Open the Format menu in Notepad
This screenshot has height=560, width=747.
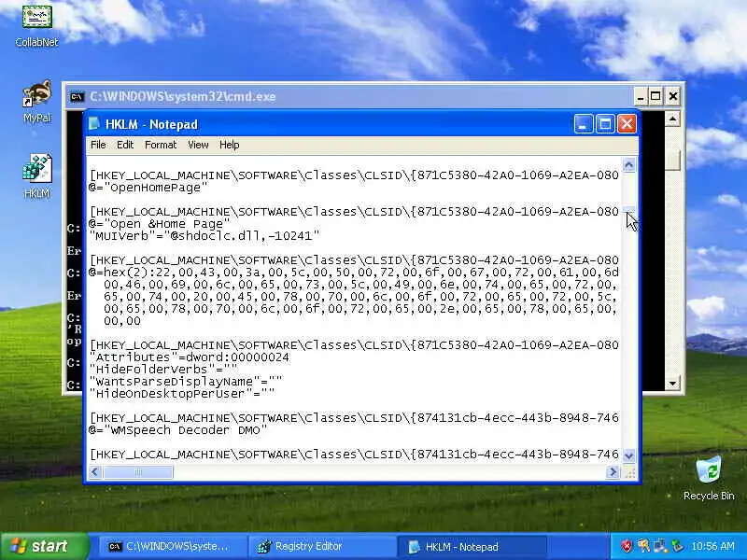click(161, 145)
